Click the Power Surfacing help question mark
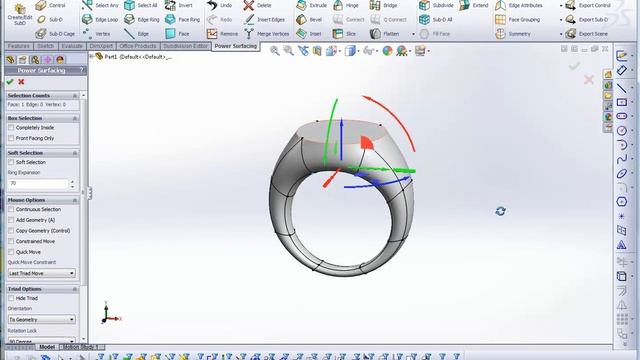This screenshot has height=360, width=640. [x=82, y=70]
